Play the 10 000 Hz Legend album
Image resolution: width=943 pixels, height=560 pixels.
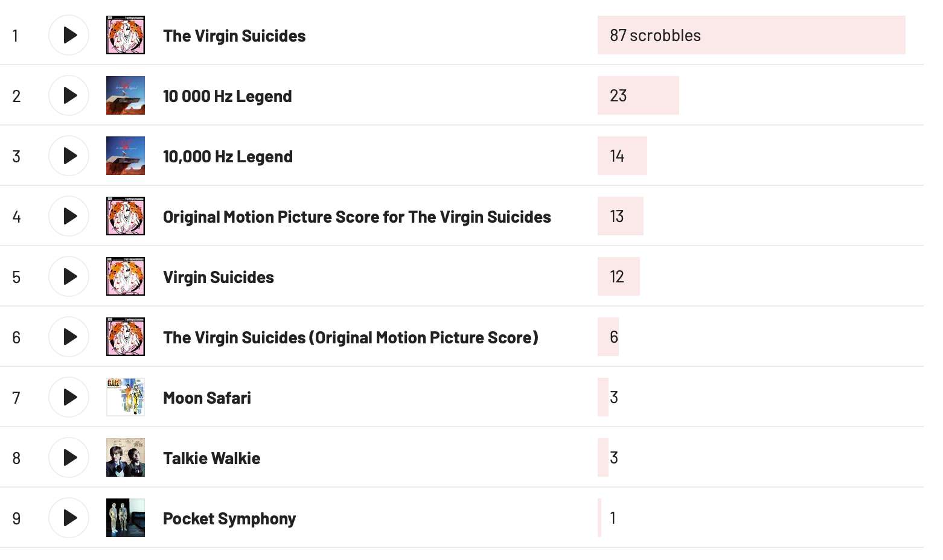69,95
